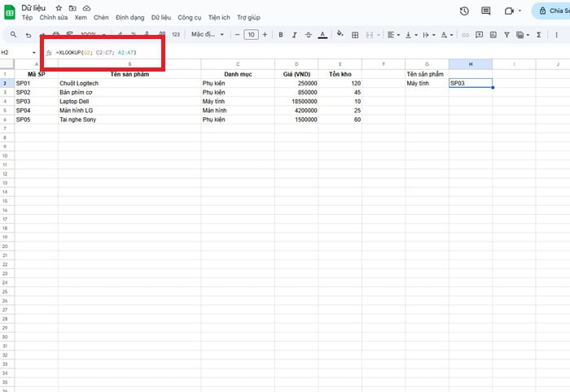Select cell with Chuột Logitech
The height and width of the screenshot is (392, 570).
(129, 83)
